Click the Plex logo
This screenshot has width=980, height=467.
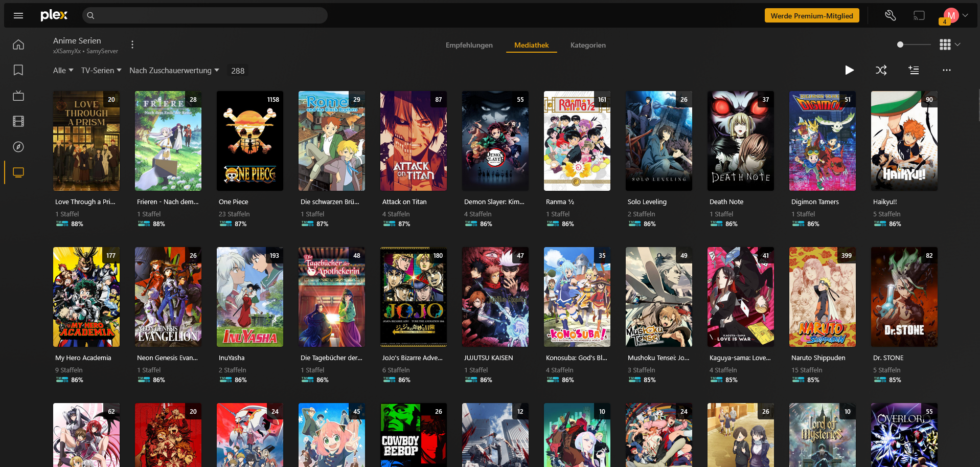tap(54, 15)
